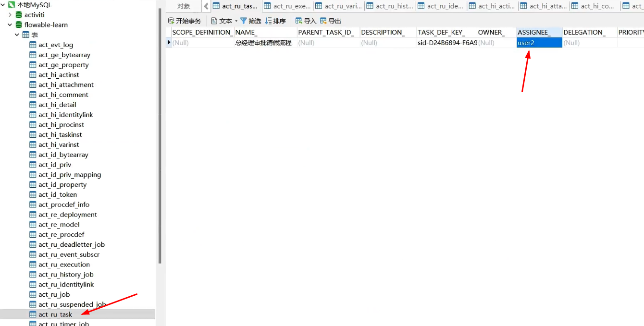The image size is (644, 326).
Task: Collapse the flowable-learn database node
Action: coord(10,25)
